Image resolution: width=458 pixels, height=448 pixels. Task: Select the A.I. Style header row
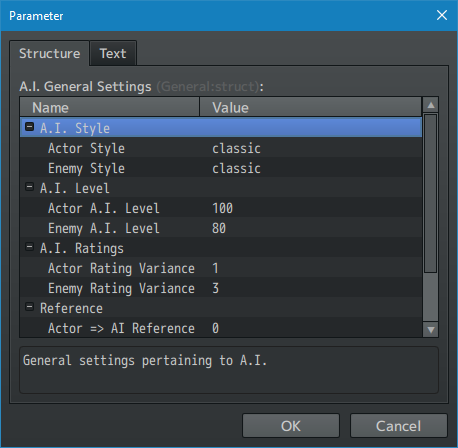[221, 127]
